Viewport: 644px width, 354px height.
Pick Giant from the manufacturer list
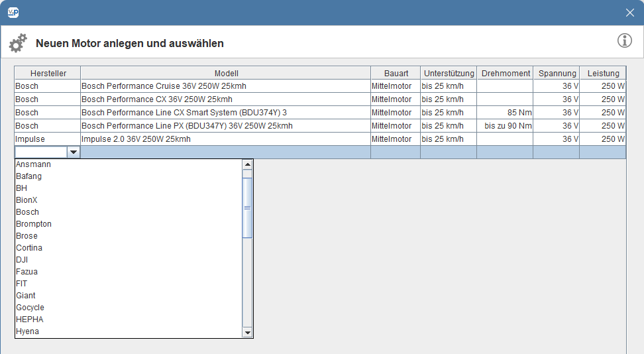tap(129, 295)
